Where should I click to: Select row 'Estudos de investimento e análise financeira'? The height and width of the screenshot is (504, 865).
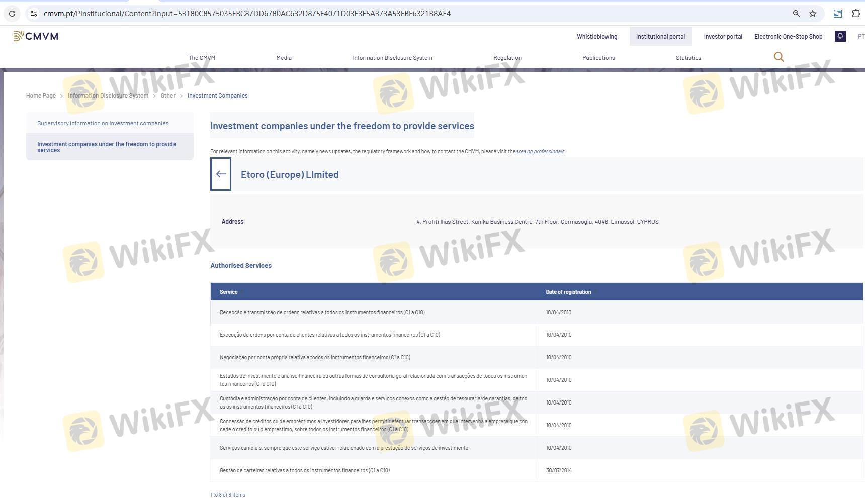537,380
